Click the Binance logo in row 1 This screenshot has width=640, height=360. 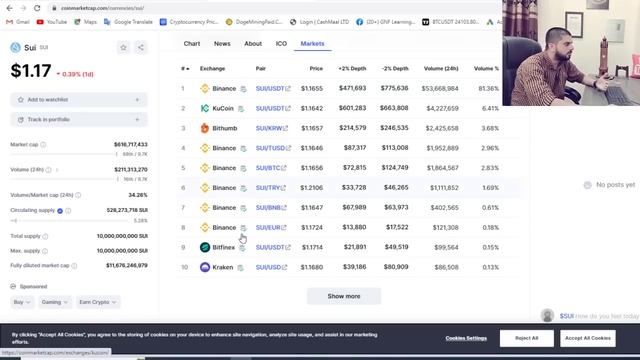click(x=205, y=89)
